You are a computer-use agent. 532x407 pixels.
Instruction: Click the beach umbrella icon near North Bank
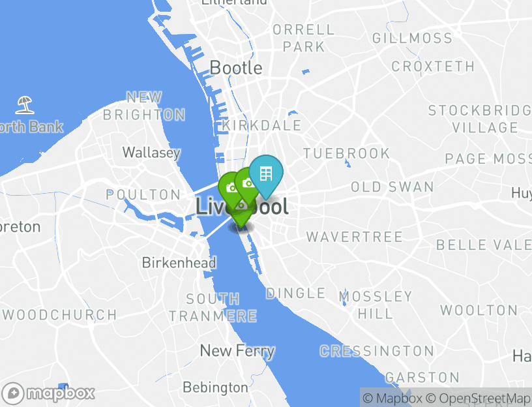coord(24,105)
